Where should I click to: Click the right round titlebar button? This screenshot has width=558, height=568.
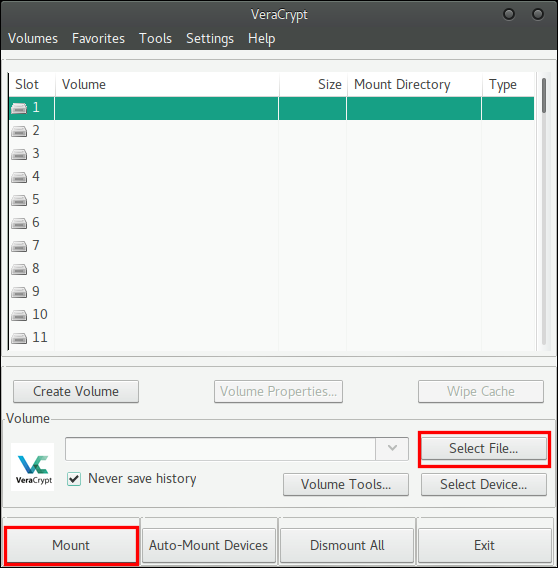[538, 14]
